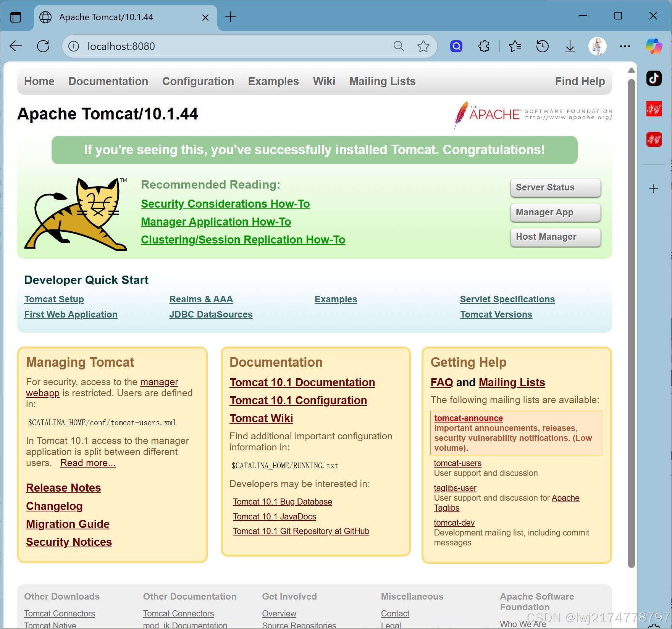Open Tomcat 10.1 Bug Database link
This screenshot has height=629, width=672.
pos(283,502)
